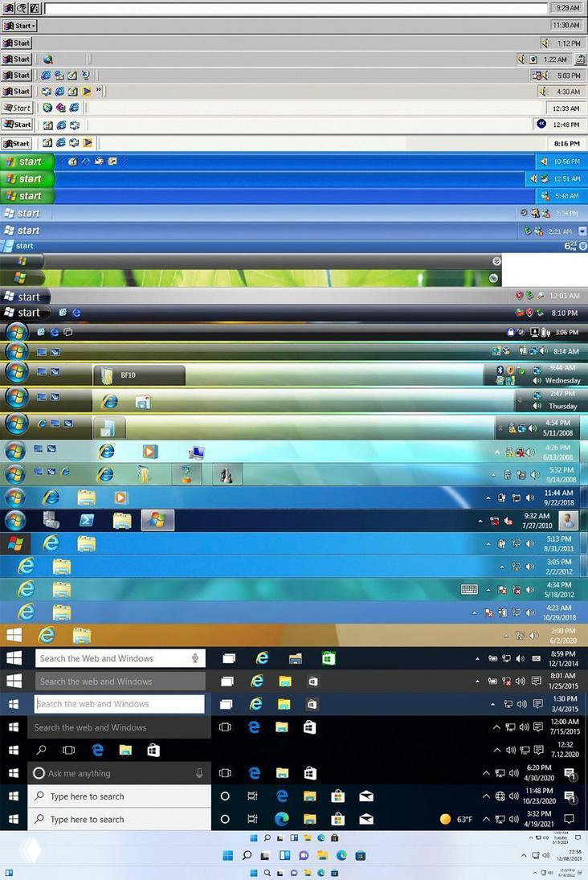The height and width of the screenshot is (880, 588).
Task: Open the chess game on the 5:32 PM taskbar
Action: (x=227, y=475)
